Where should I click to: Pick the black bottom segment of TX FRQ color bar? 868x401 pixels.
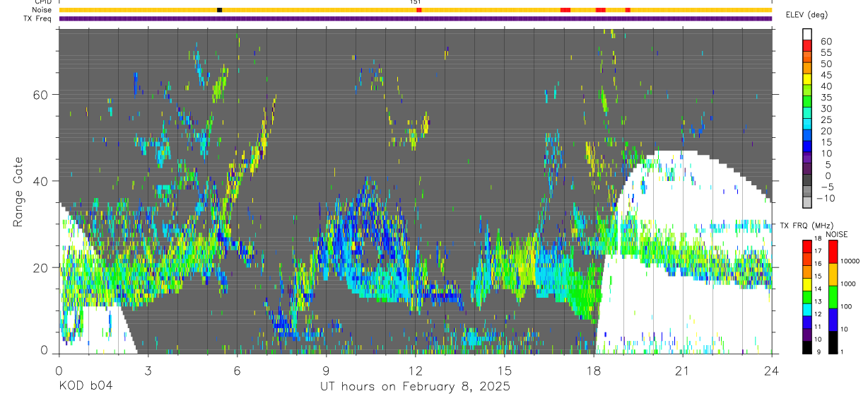807,347
